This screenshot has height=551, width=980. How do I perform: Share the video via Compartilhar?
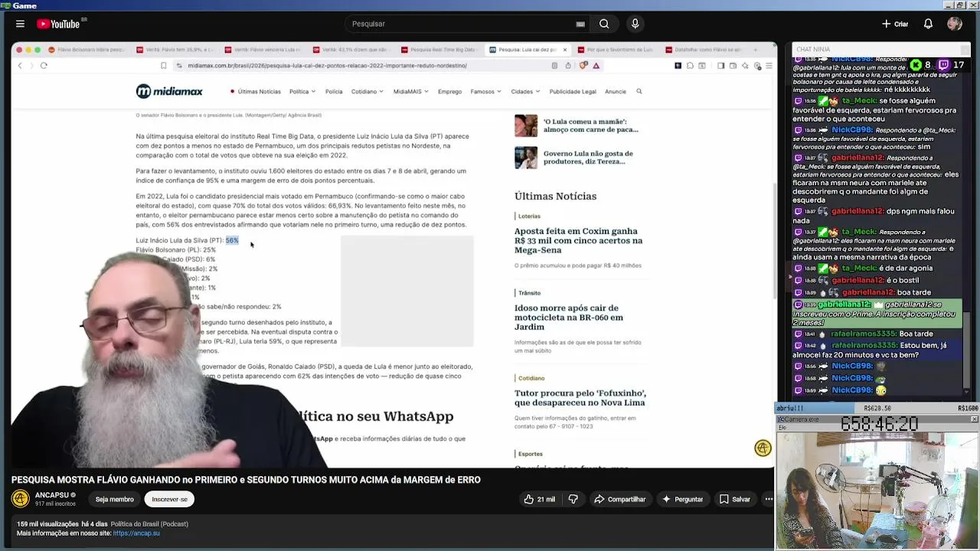619,499
